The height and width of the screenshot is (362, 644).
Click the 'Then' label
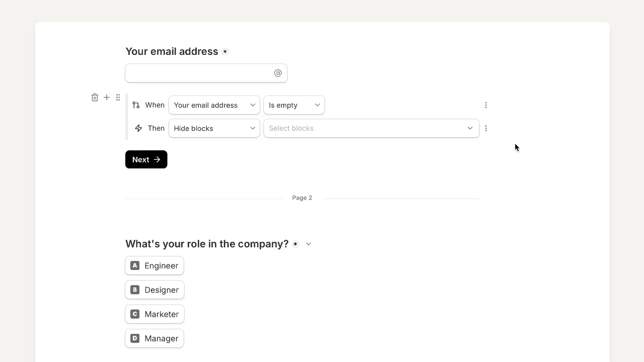pyautogui.click(x=156, y=128)
